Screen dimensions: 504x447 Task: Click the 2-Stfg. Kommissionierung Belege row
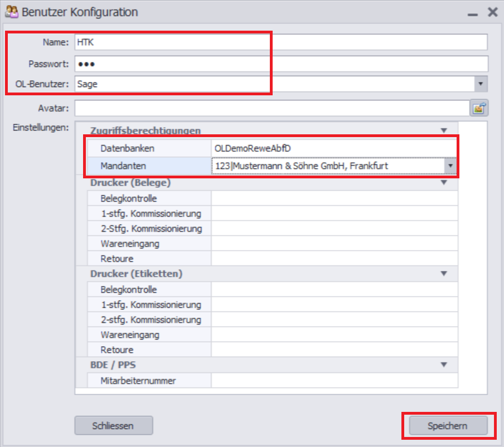[273, 229]
